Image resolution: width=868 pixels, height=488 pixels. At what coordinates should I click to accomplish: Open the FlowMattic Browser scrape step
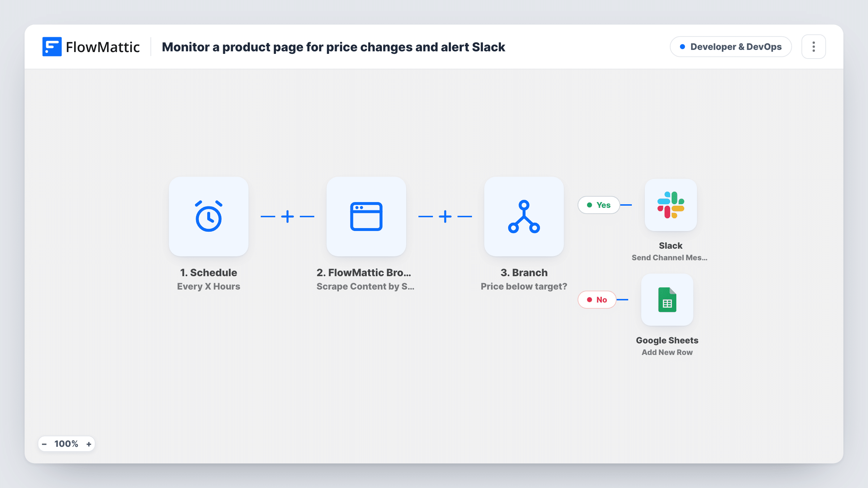[366, 217]
